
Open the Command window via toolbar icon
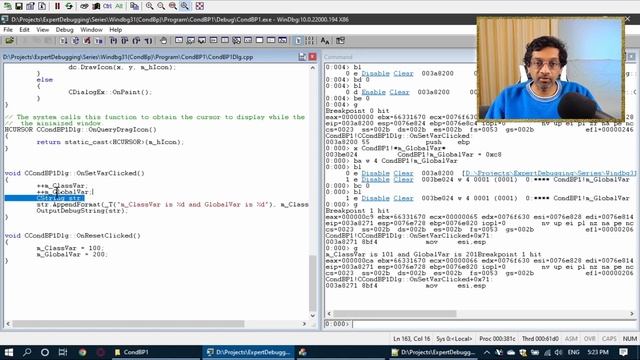(x=179, y=40)
